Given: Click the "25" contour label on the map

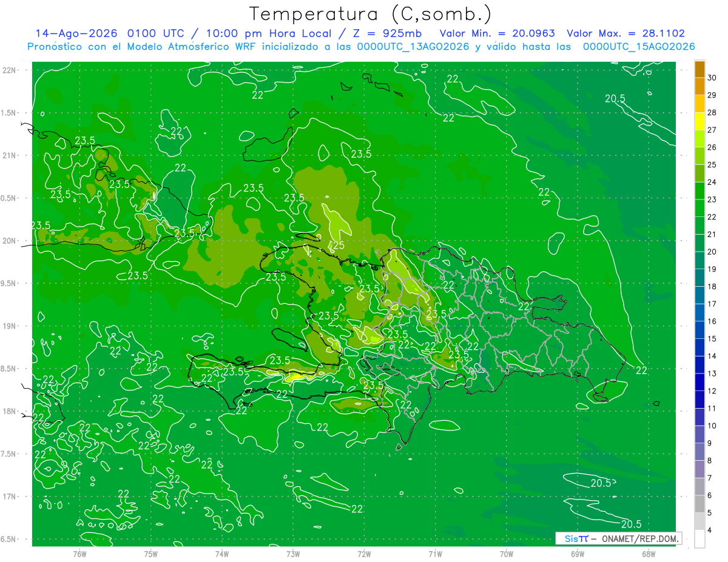Looking at the screenshot, I should pos(338,245).
